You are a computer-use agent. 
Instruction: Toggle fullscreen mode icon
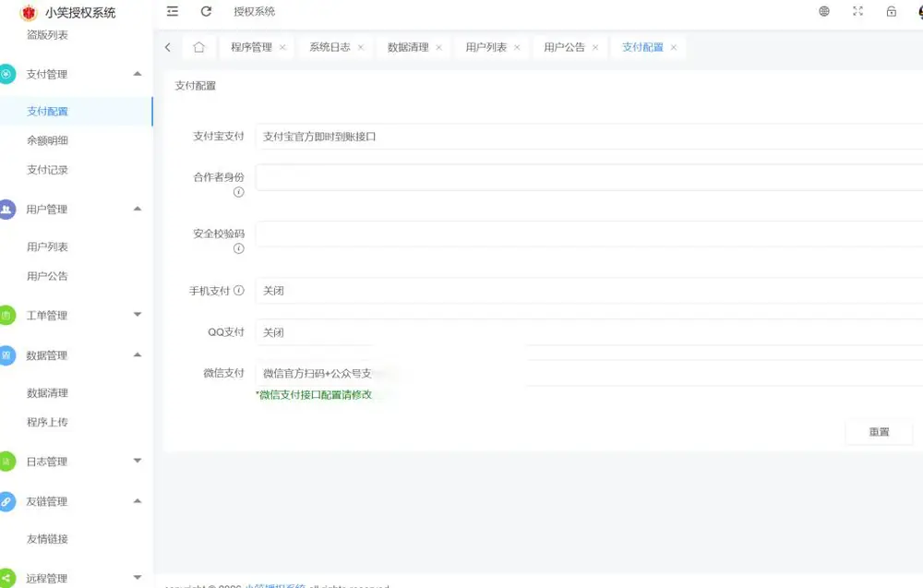pos(857,11)
